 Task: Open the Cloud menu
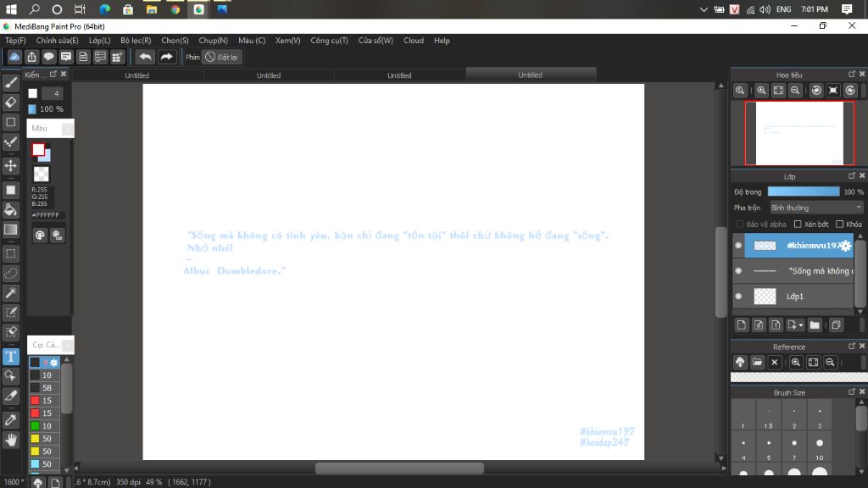pyautogui.click(x=414, y=41)
